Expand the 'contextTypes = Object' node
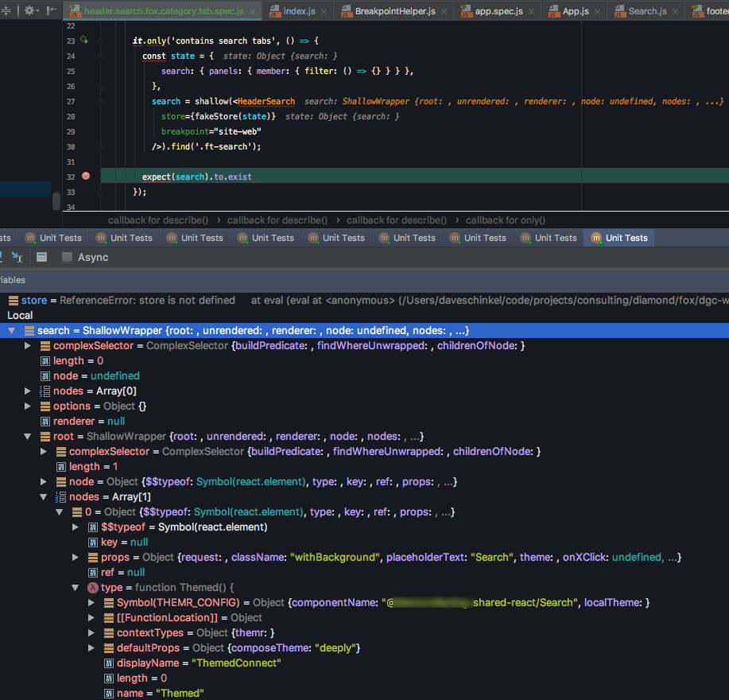 click(91, 632)
